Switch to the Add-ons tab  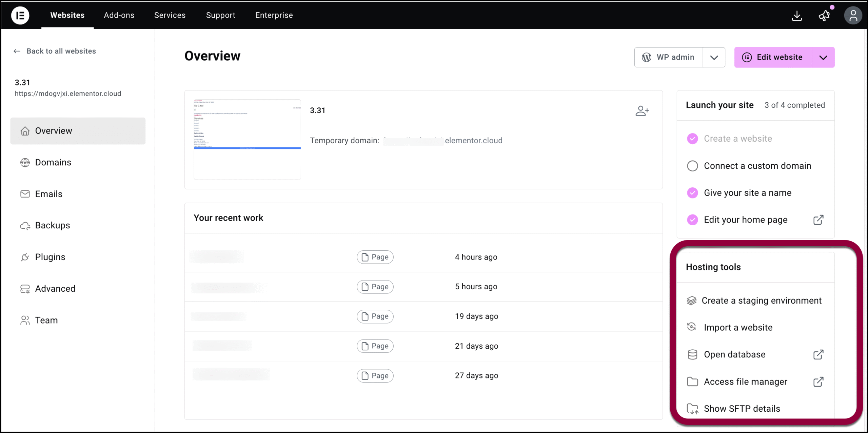point(119,15)
